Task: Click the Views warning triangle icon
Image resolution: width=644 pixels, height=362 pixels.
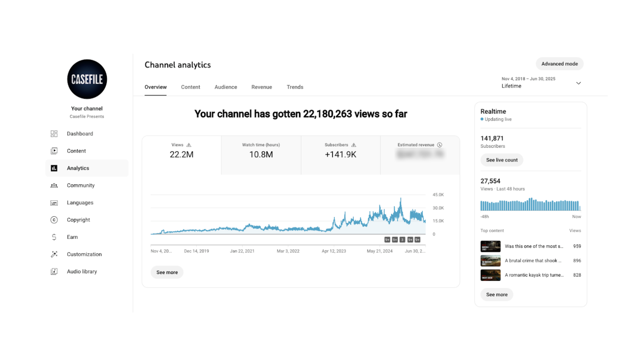Action: click(x=189, y=145)
